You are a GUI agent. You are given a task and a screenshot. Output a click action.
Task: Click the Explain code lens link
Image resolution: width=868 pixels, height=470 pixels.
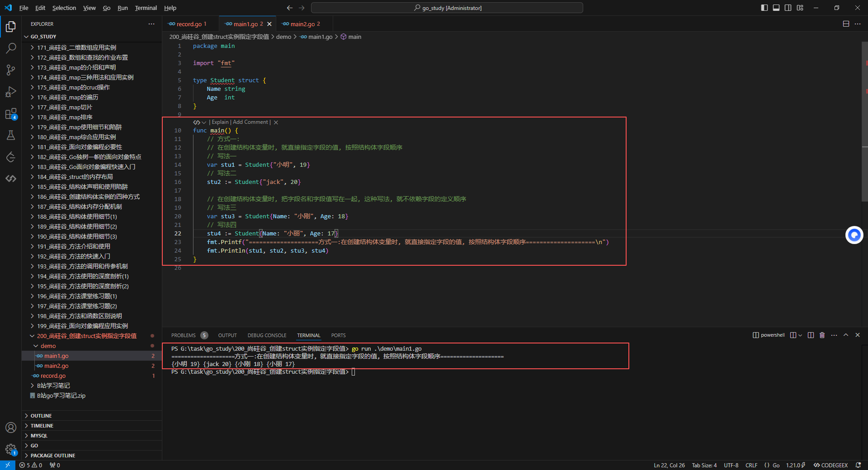(220, 122)
